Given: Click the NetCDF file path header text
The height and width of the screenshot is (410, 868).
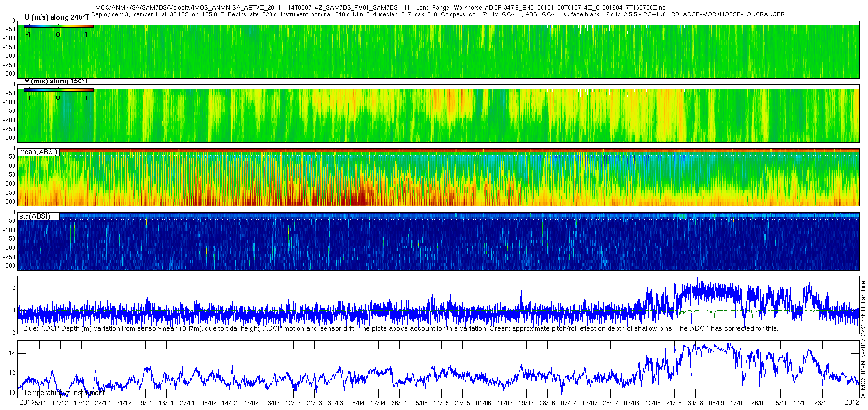Looking at the screenshot, I should 379,8.
